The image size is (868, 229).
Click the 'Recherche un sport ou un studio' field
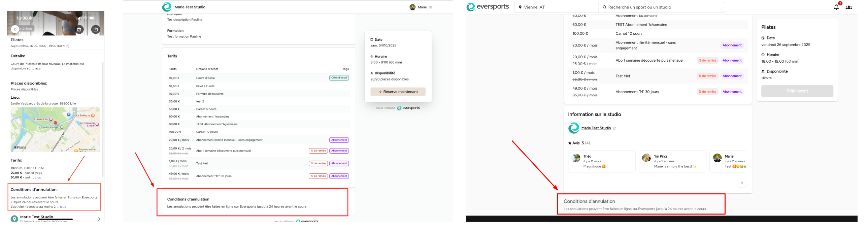662,7
